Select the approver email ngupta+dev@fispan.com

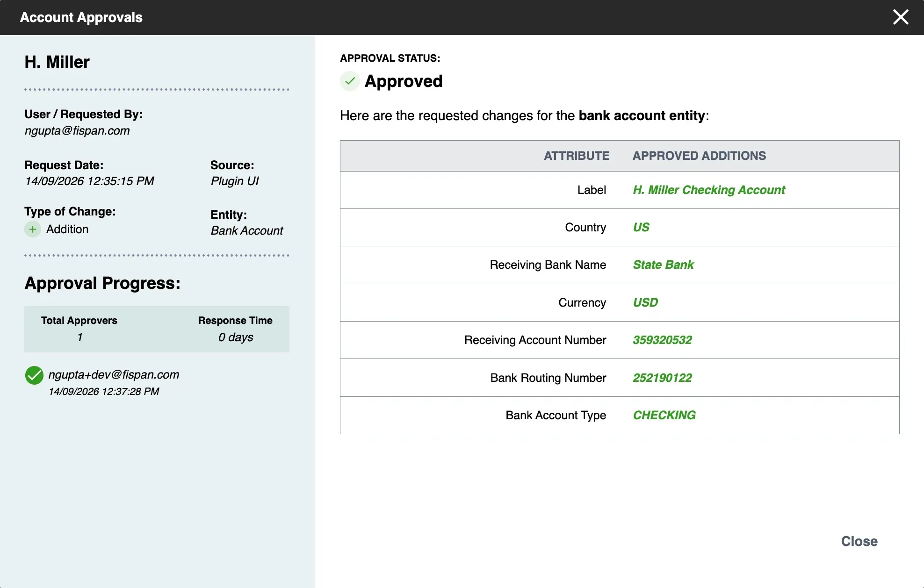tap(114, 375)
